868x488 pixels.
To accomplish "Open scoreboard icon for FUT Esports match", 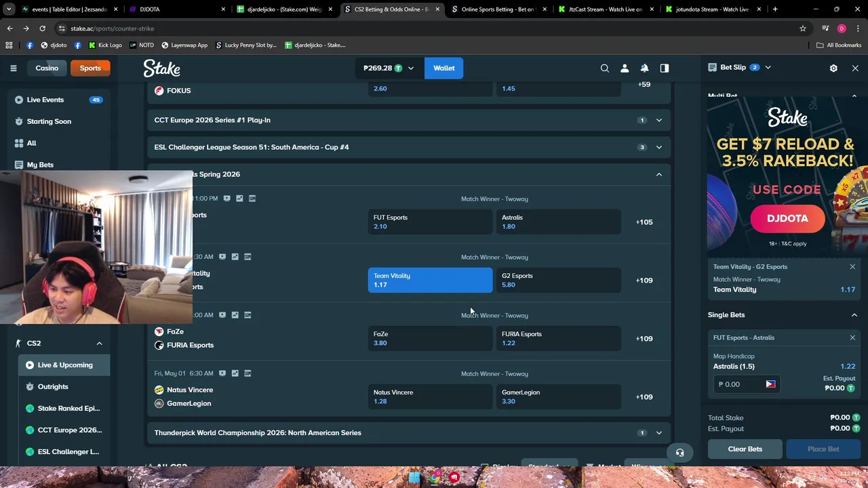I will (252, 199).
